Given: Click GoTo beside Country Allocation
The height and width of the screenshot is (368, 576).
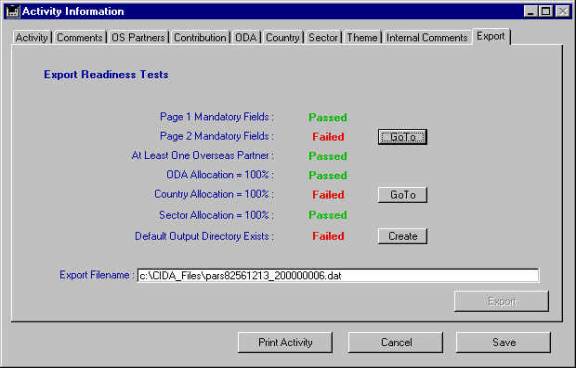Looking at the screenshot, I should click(x=403, y=195).
